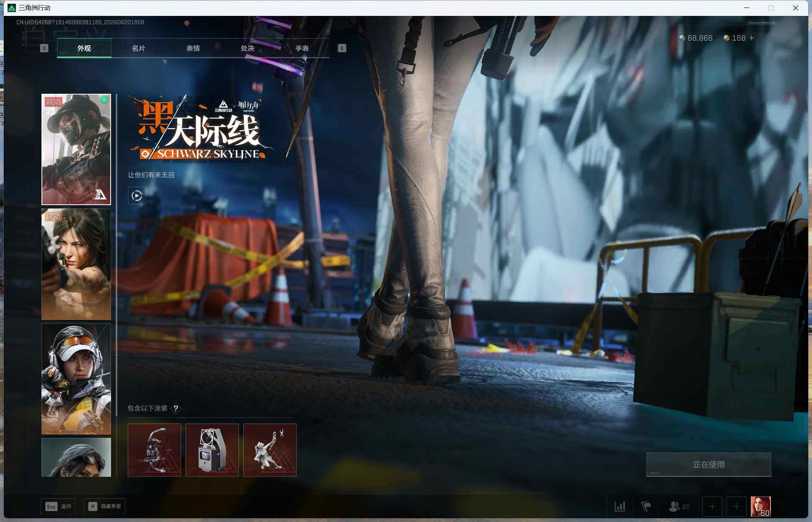Maximize the 三角洲行动 window
Screen dimensions: 812x522
click(771, 8)
